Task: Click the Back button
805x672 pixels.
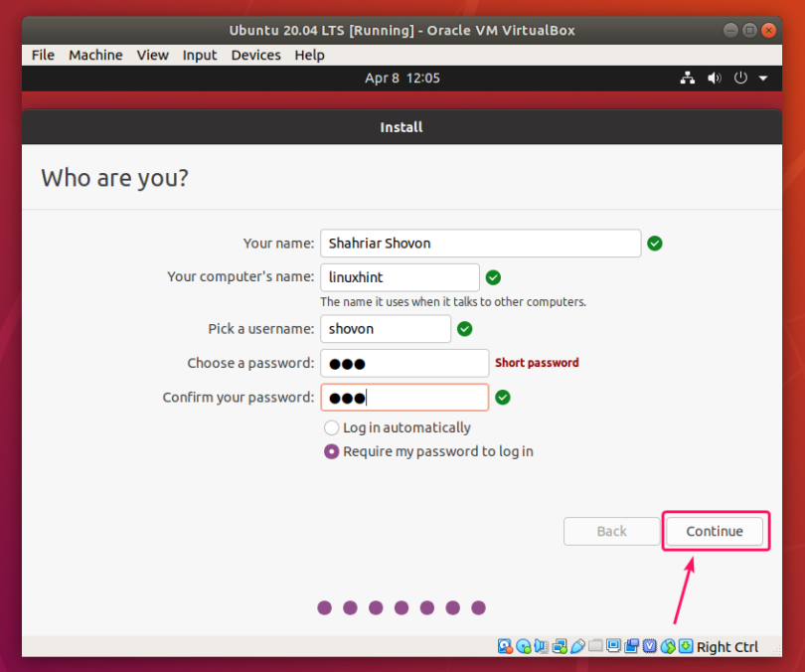Action: pos(611,531)
